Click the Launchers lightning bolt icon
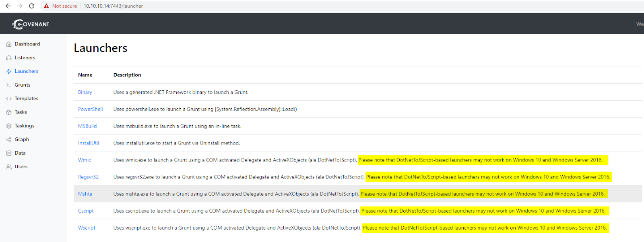The height and width of the screenshot is (242, 644). tap(9, 72)
